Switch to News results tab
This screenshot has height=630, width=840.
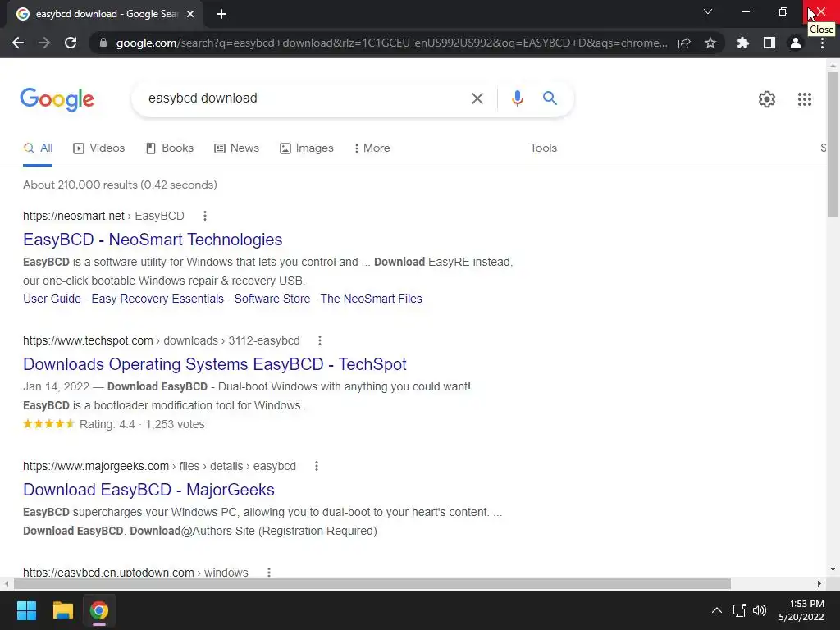(236, 148)
